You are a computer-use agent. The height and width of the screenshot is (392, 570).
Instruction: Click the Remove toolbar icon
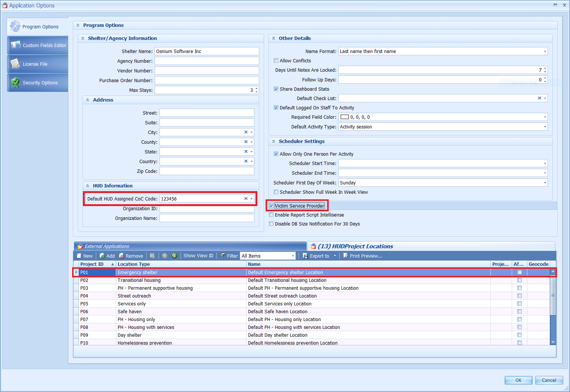coord(121,256)
